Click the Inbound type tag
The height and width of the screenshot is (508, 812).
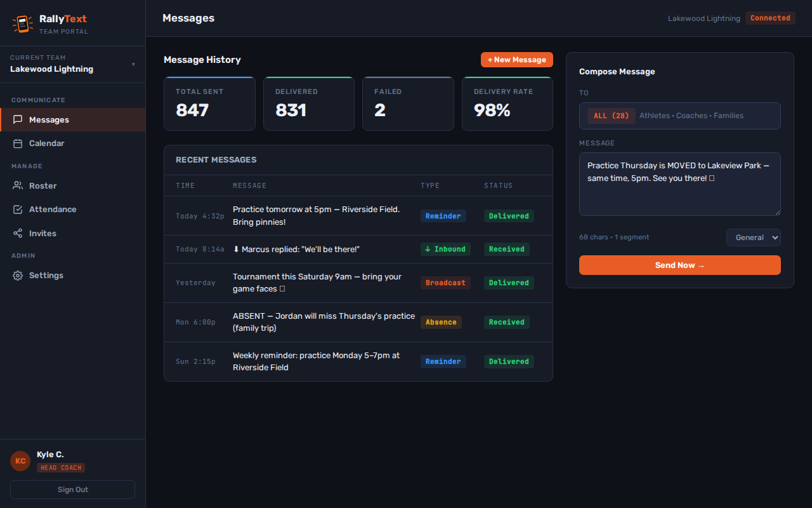click(x=445, y=250)
